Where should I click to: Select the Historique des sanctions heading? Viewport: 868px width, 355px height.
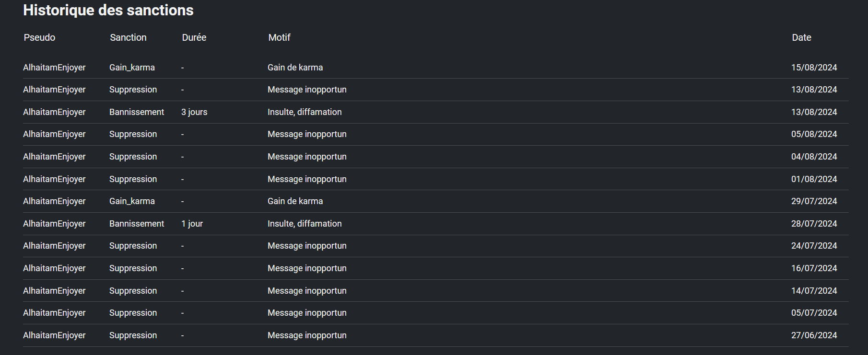click(x=108, y=10)
